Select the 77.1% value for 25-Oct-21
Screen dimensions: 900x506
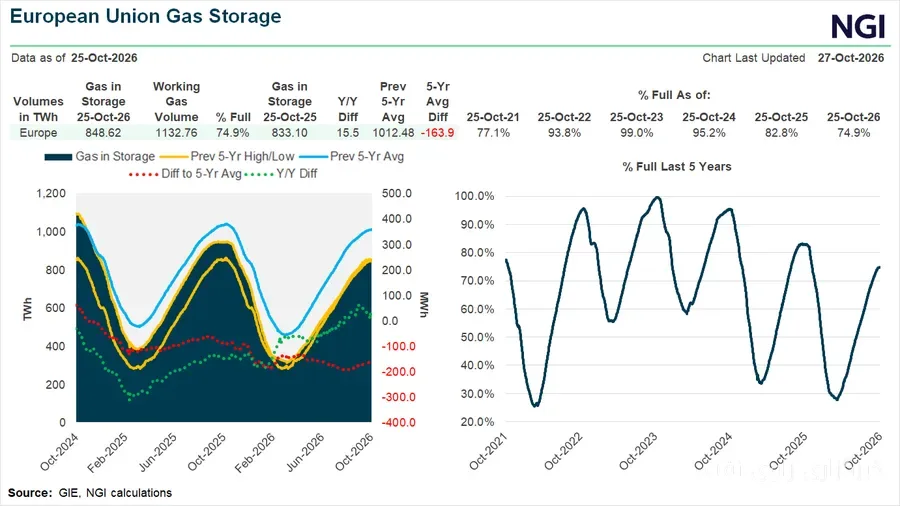(493, 133)
